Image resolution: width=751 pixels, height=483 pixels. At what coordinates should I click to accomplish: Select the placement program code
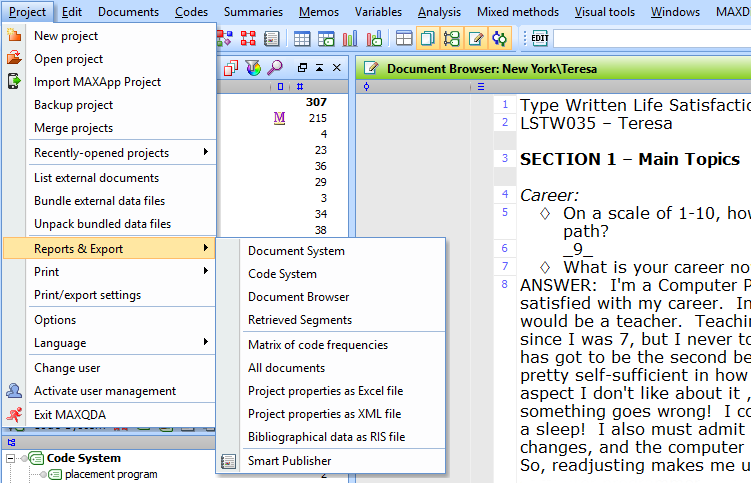click(111, 474)
